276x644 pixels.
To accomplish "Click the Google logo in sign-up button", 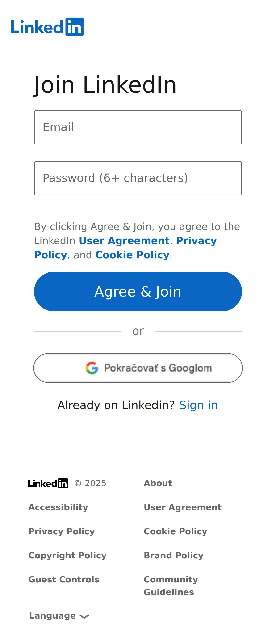I will point(92,368).
